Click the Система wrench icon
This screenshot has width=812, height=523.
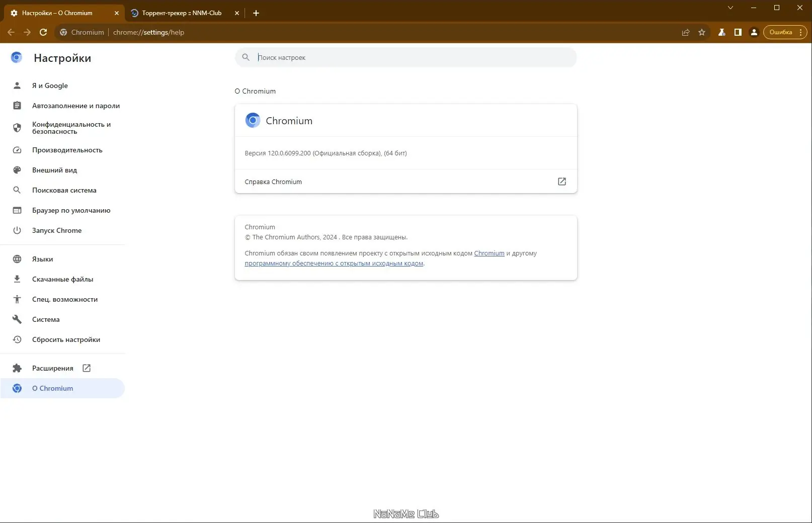17,319
